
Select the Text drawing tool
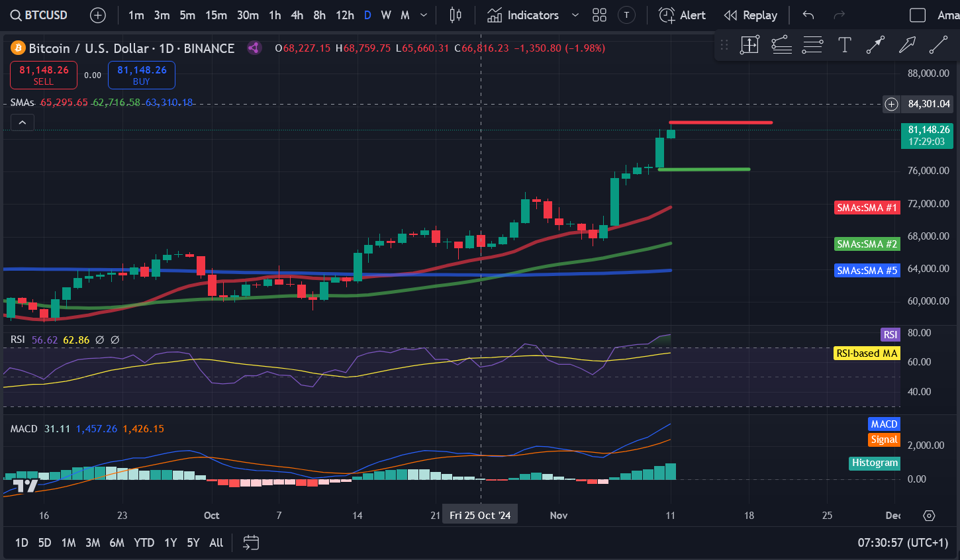point(845,45)
